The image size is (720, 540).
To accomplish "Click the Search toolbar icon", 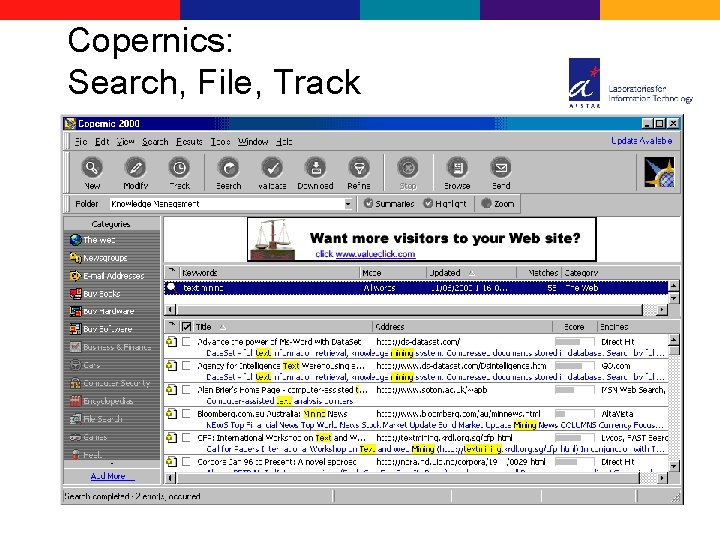I will [229, 168].
